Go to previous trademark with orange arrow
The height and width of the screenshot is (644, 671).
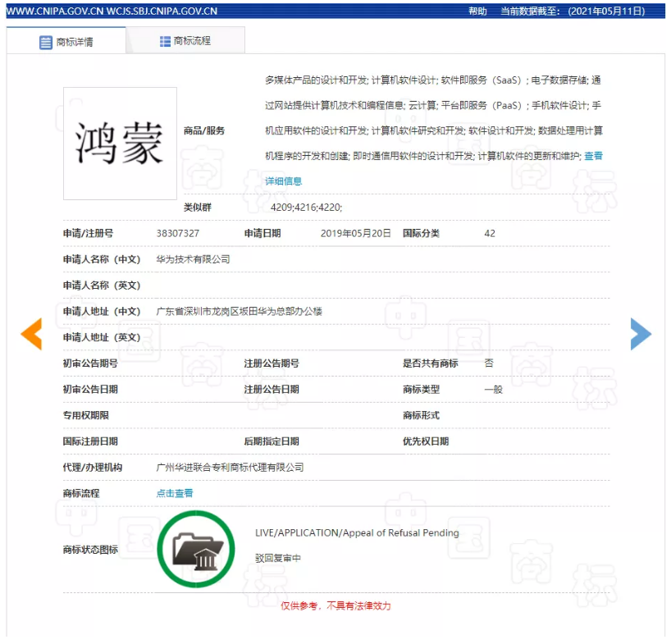[31, 334]
